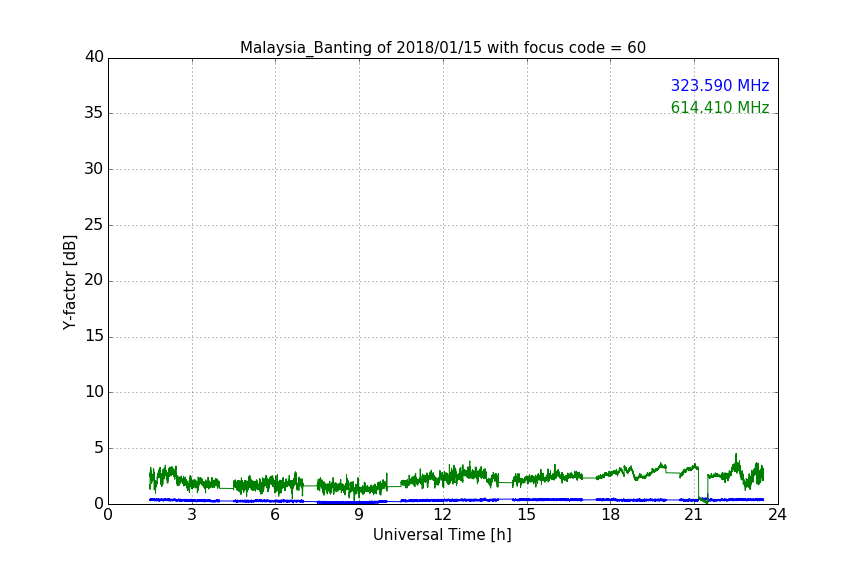The height and width of the screenshot is (576, 864).
Task: Click the x-axis tick label '9'
Action: tap(359, 515)
